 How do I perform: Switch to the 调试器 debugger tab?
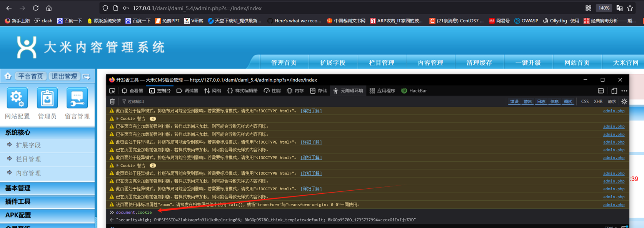coord(187,91)
